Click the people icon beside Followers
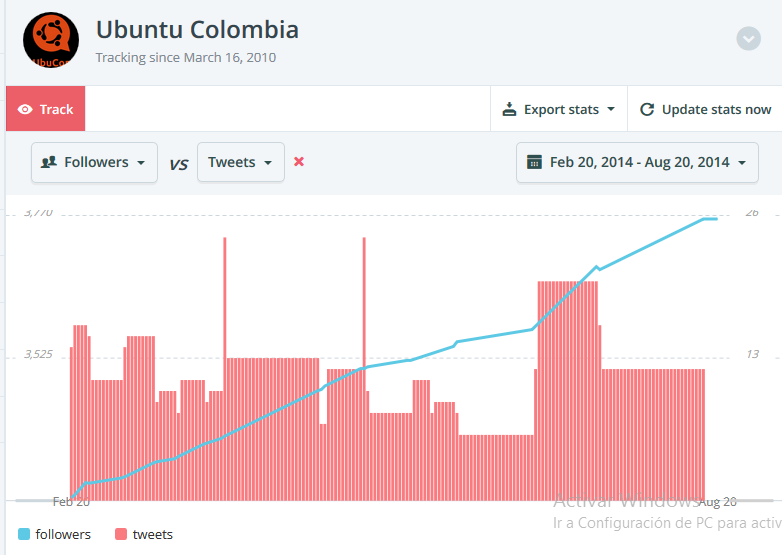The height and width of the screenshot is (555, 784). coord(49,162)
